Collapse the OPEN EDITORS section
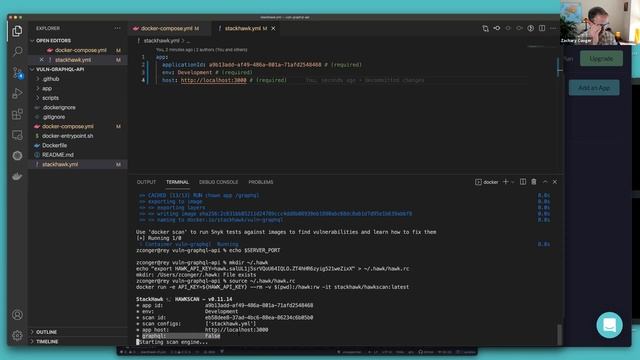Viewport: 640px width, 360px height. (x=53, y=41)
